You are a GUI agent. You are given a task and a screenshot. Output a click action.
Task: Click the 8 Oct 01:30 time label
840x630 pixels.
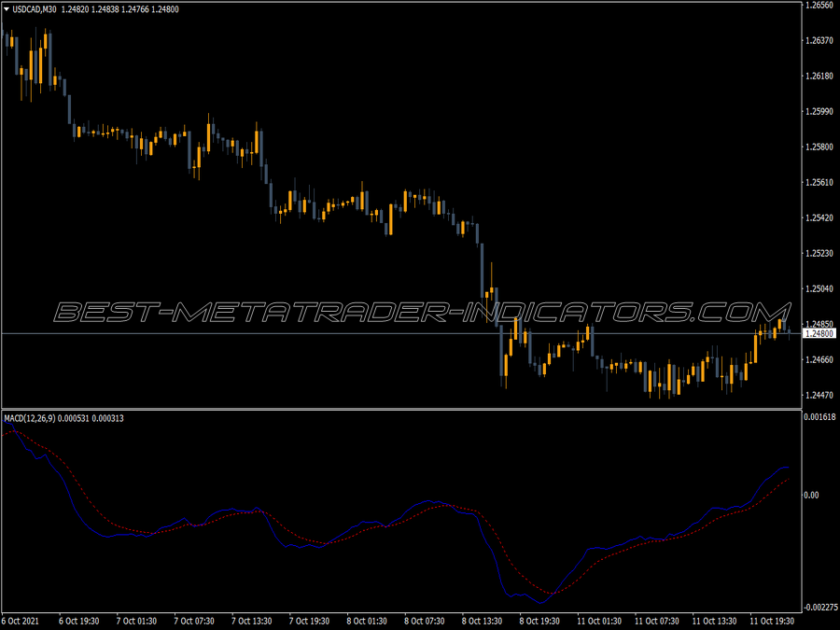coord(367,622)
